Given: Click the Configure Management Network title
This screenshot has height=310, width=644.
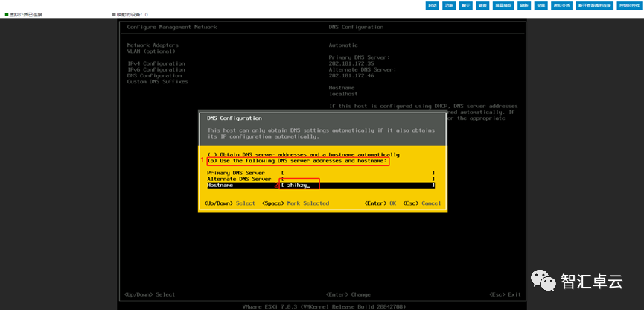Looking at the screenshot, I should coord(172,27).
